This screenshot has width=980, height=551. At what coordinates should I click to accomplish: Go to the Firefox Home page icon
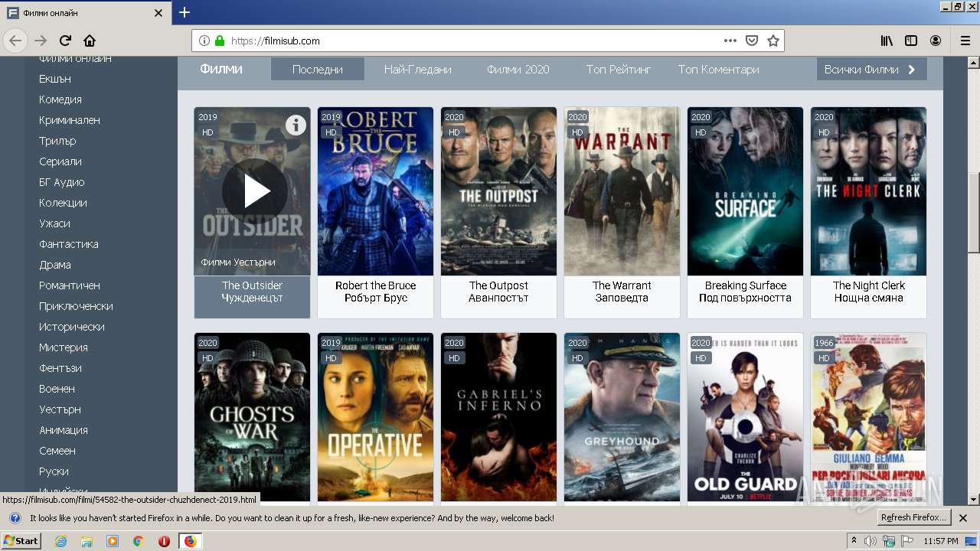point(90,41)
